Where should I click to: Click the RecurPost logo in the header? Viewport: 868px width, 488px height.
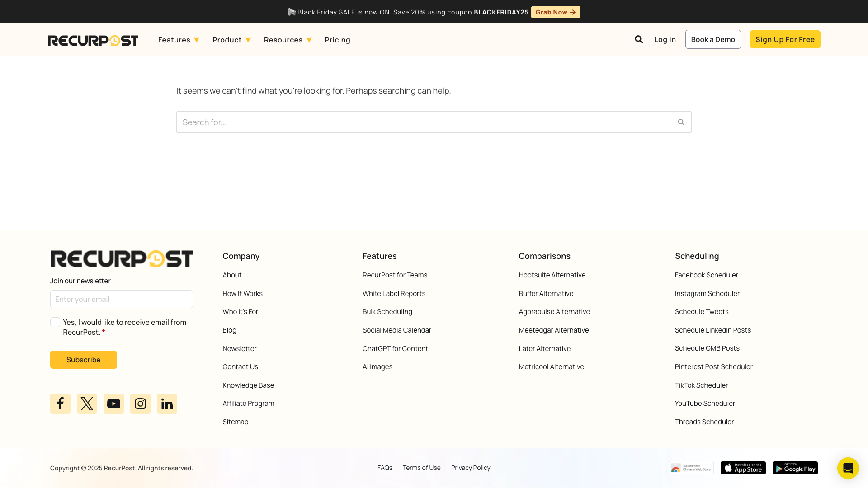(93, 40)
